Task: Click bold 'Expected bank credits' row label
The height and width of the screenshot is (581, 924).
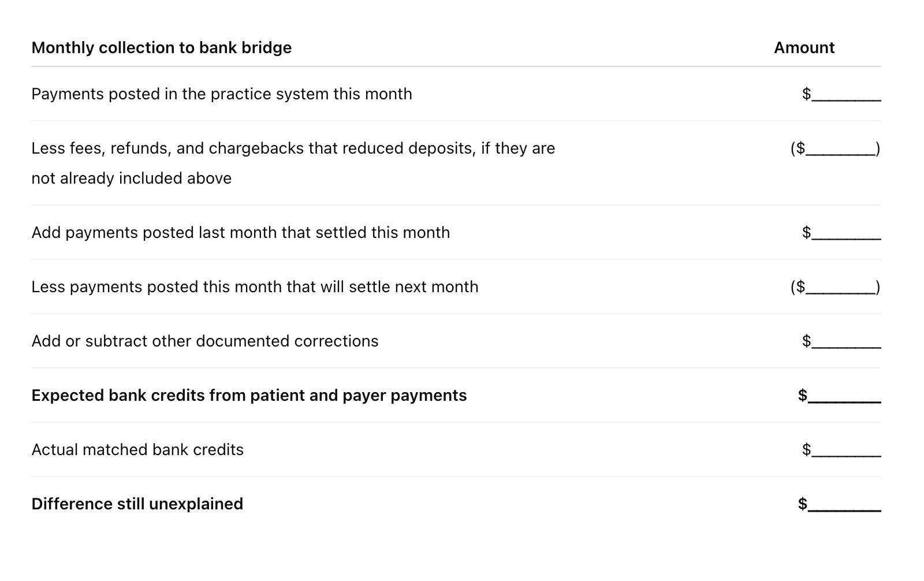Action: 249,396
